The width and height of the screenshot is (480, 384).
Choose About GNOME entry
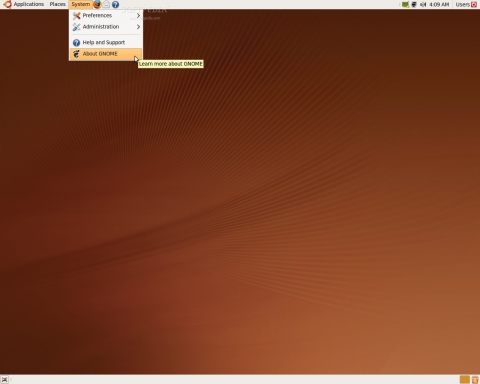coord(106,54)
